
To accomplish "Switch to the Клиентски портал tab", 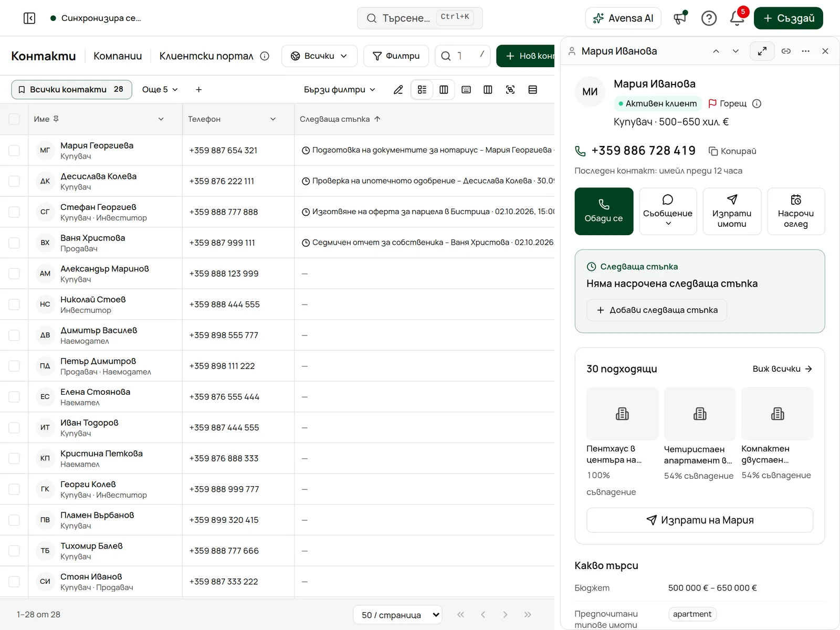I will (x=206, y=56).
